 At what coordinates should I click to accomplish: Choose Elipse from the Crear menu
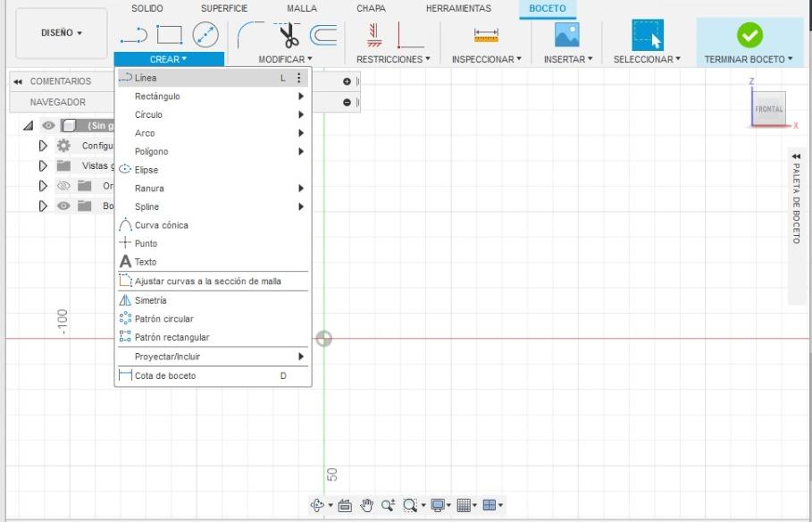click(213, 170)
